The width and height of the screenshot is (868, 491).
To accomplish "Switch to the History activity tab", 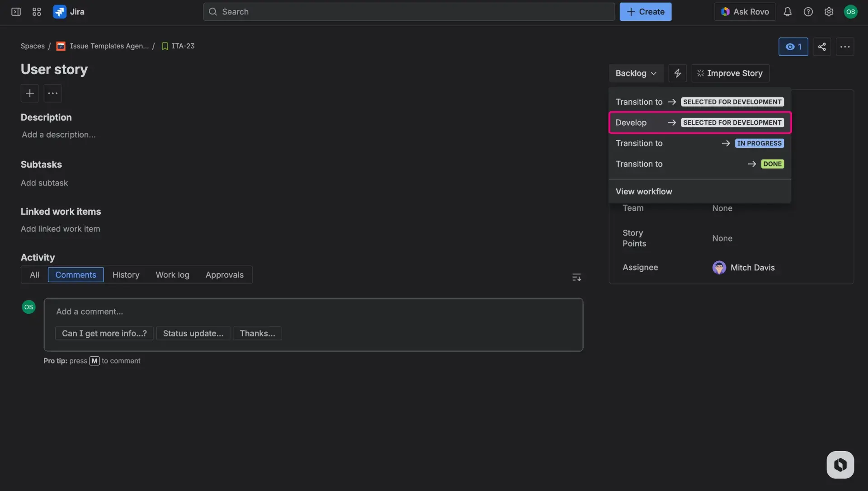I will [x=126, y=274].
